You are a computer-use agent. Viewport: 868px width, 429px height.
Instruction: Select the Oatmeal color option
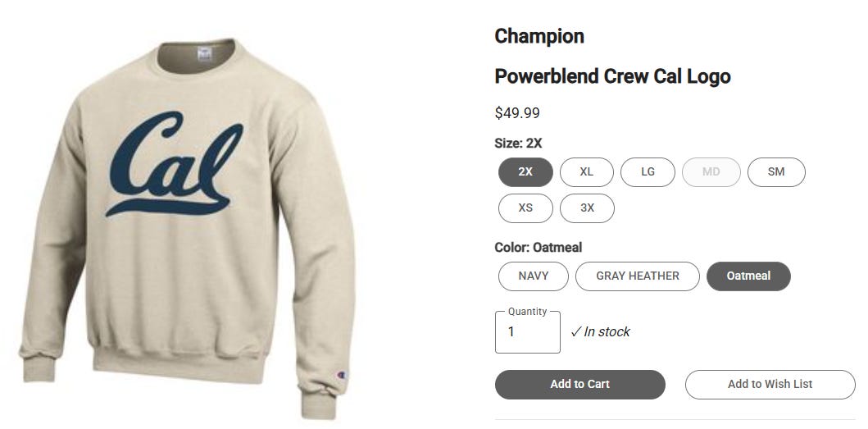tap(748, 276)
